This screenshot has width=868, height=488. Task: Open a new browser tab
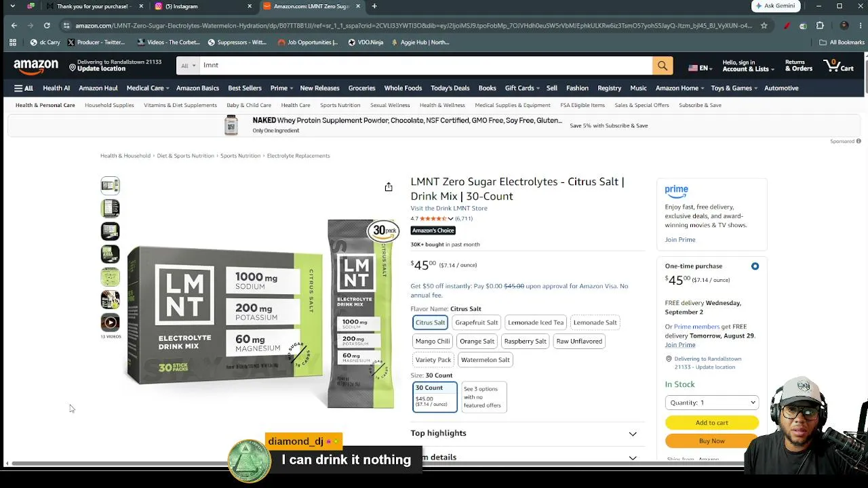[374, 6]
